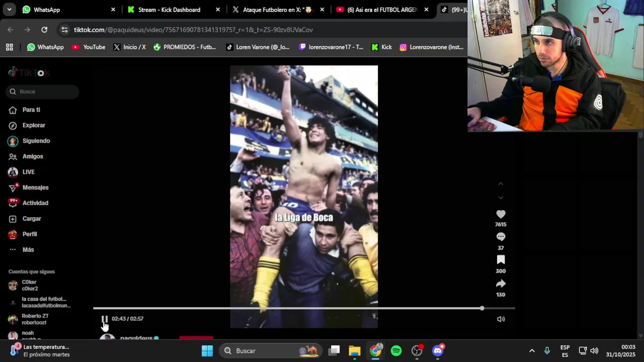Open the weather widget Las temperatura...
Screen dimensions: 644x362
pos(40,351)
